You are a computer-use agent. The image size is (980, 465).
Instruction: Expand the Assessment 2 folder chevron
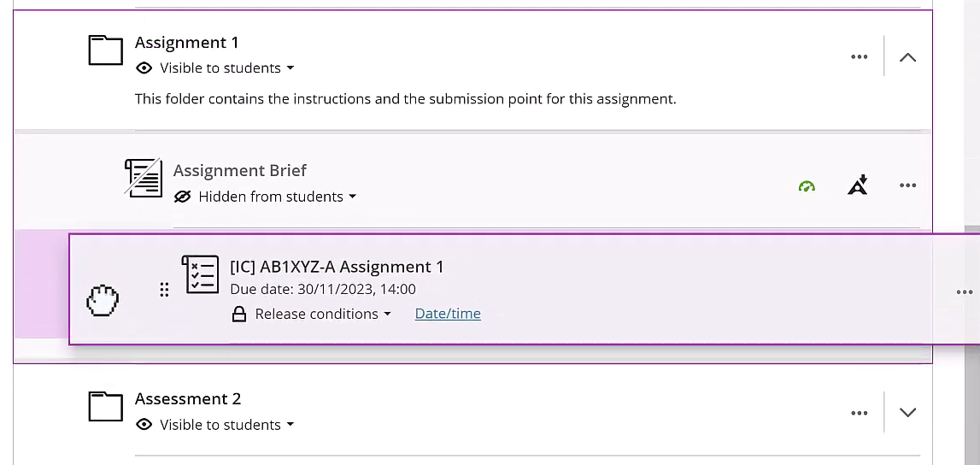click(907, 413)
